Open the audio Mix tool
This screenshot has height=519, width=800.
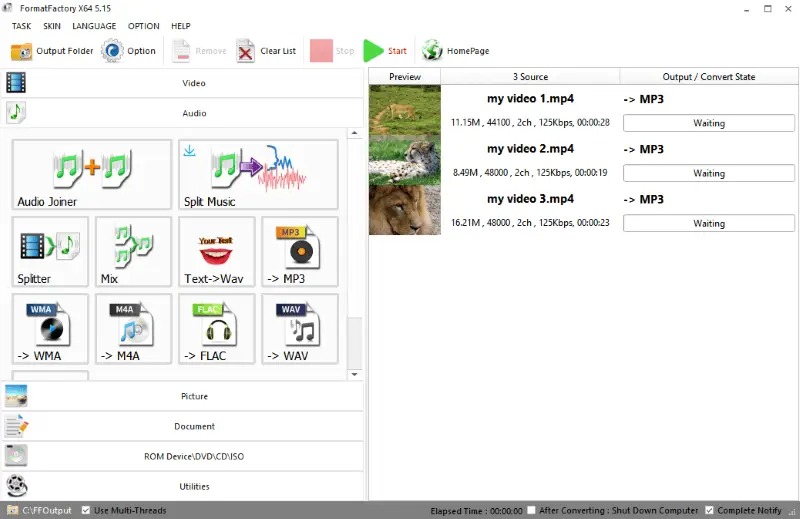tap(133, 251)
